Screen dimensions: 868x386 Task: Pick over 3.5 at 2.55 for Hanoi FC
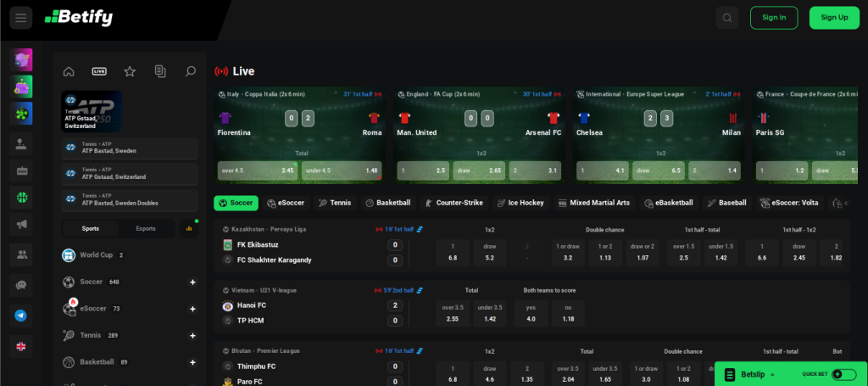click(453, 313)
